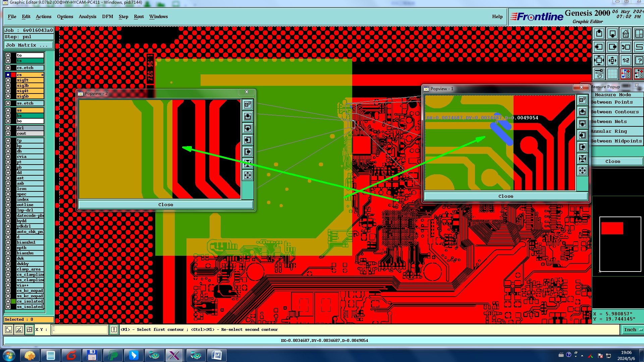Open the Job Matrix selector
Image resolution: width=644 pixels, height=362 pixels.
(x=29, y=45)
